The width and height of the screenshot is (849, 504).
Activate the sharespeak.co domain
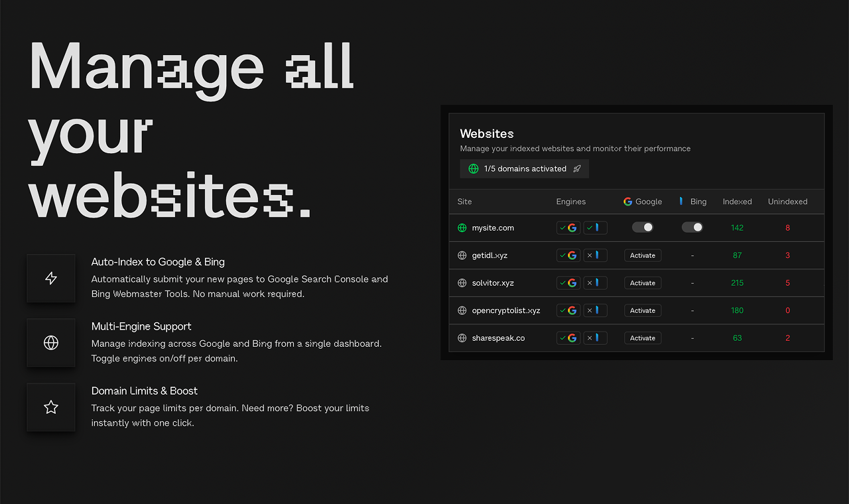(x=642, y=338)
